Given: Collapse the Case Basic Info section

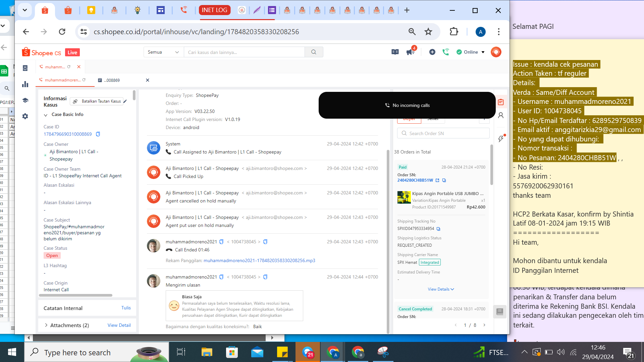Looking at the screenshot, I should (46, 115).
